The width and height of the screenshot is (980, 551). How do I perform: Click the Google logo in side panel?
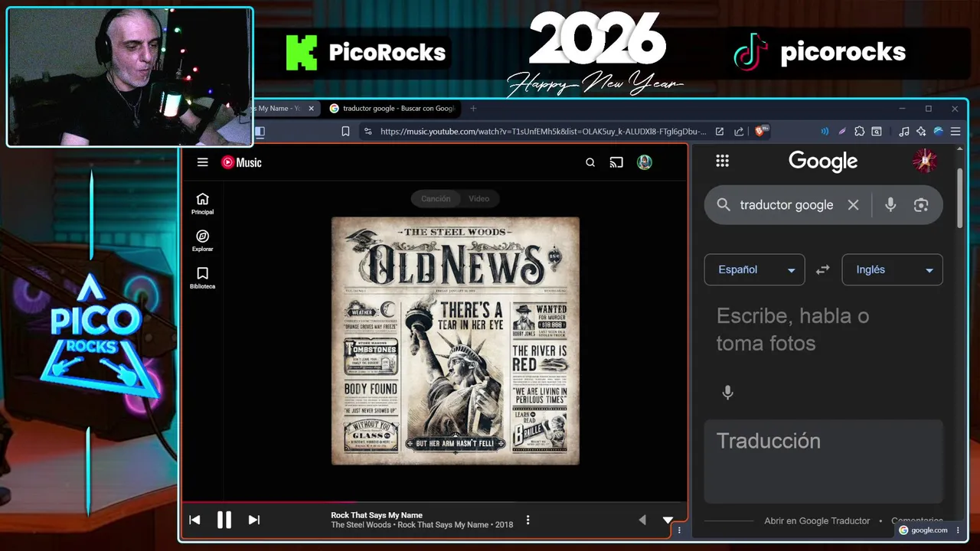coord(823,161)
